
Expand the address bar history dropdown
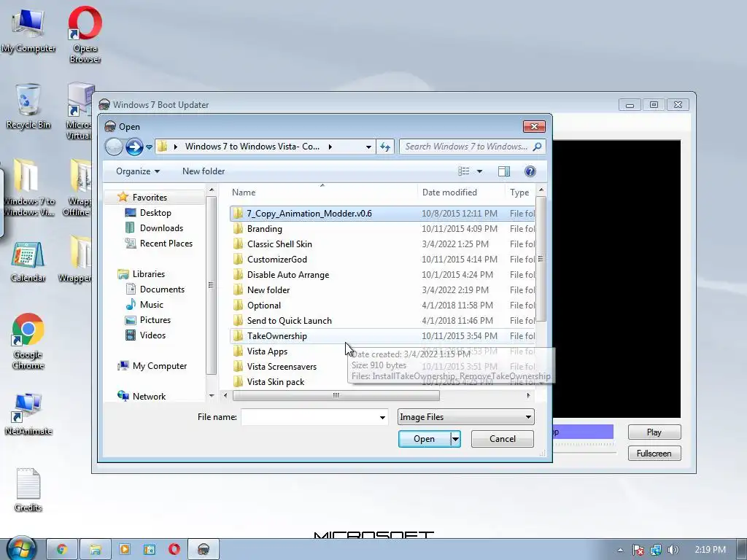368,147
